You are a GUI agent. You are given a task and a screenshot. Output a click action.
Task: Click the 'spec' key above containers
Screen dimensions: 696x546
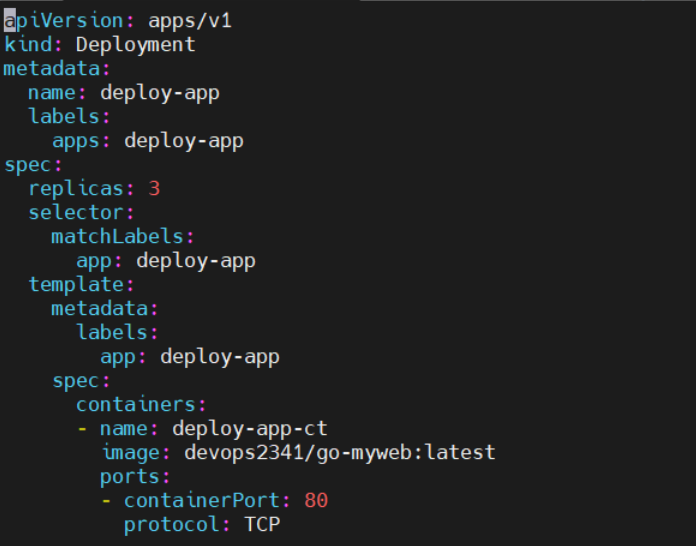click(75, 381)
